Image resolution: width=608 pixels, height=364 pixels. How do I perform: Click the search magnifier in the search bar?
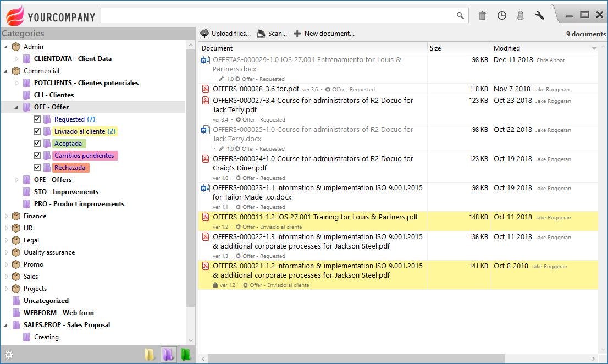coord(461,16)
